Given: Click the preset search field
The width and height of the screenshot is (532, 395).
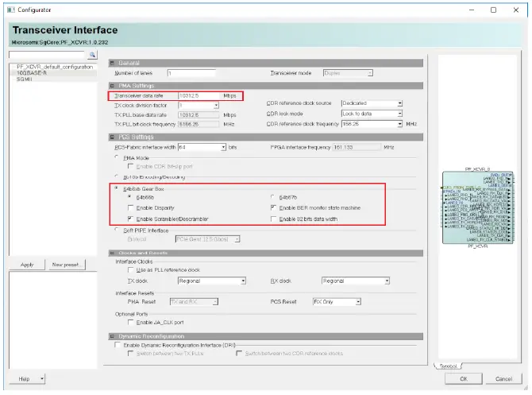Looking at the screenshot, I should pos(47,55).
